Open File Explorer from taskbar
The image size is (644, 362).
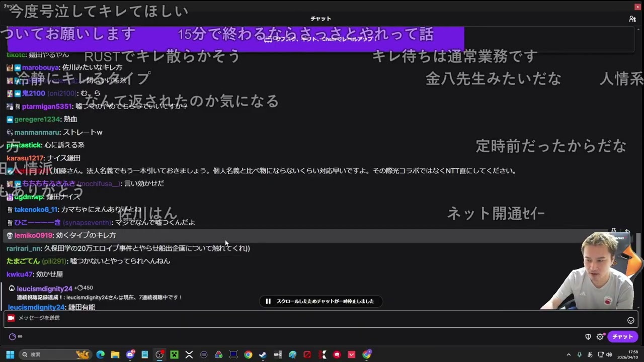pyautogui.click(x=115, y=354)
